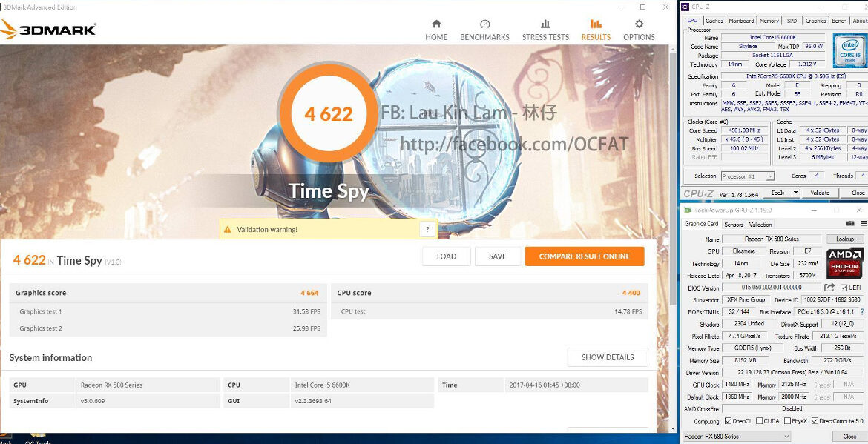Image resolution: width=868 pixels, height=444 pixels.
Task: Click the validation warning question mark
Action: [x=427, y=230]
